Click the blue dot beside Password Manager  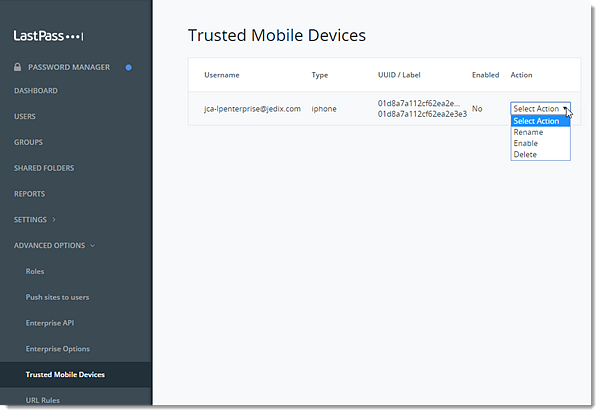(x=129, y=67)
